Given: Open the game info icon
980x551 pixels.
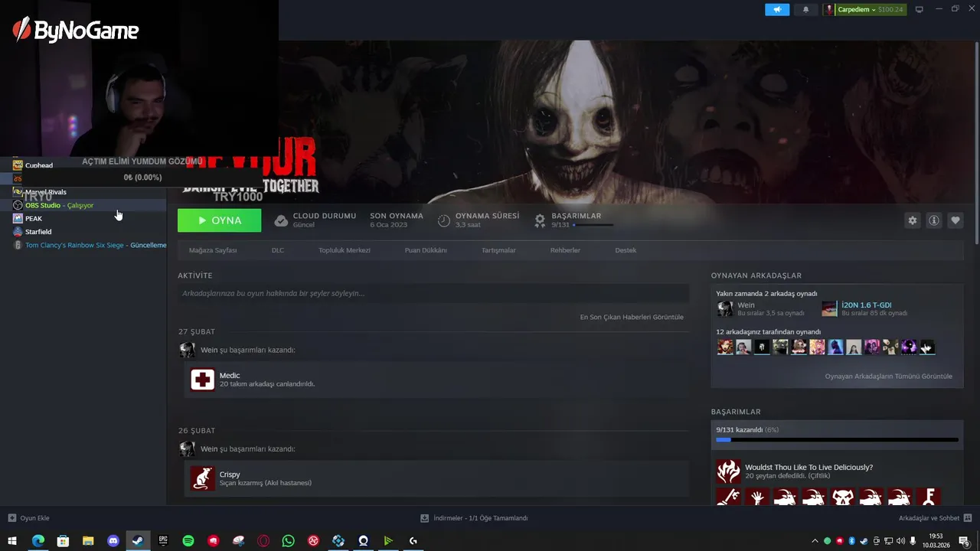Looking at the screenshot, I should pos(933,220).
